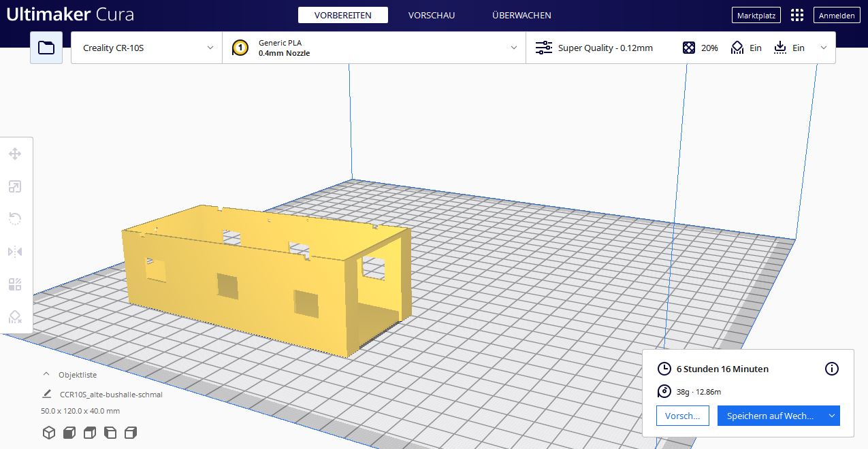Click the Marktplatz button
868x449 pixels.
(x=756, y=15)
